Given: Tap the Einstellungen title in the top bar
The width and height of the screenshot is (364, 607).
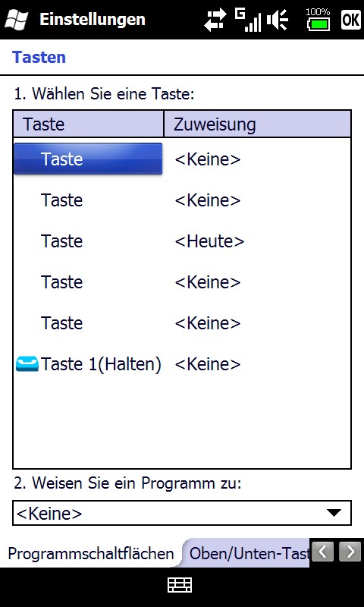Looking at the screenshot, I should click(x=93, y=20).
